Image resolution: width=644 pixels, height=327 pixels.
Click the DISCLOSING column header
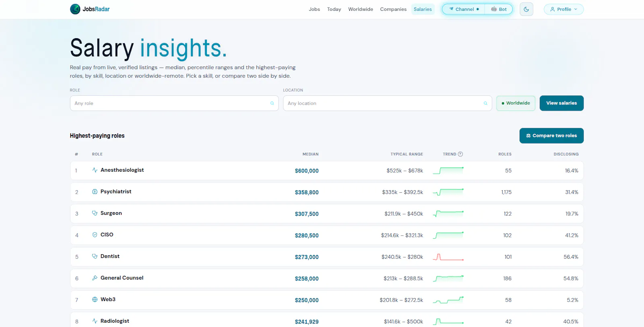[566, 154]
